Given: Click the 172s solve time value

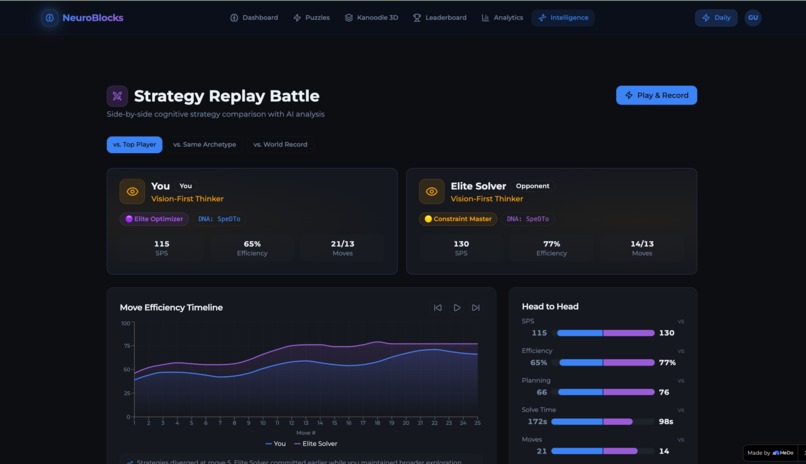Looking at the screenshot, I should click(537, 422).
